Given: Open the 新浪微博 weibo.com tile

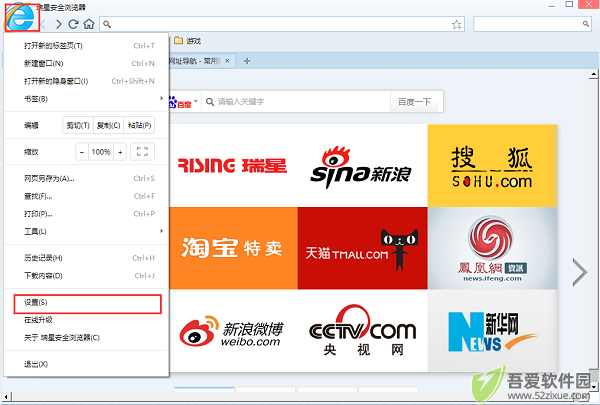Looking at the screenshot, I should 233,331.
